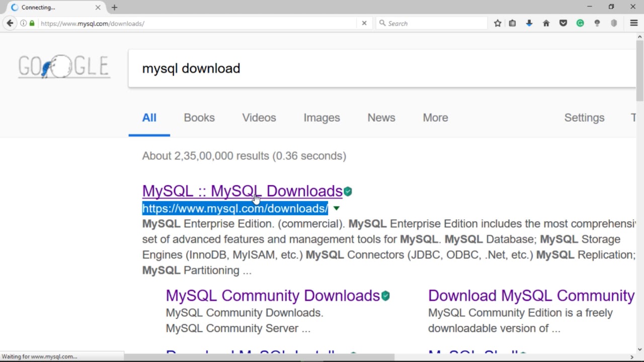This screenshot has width=644, height=362.
Task: Click the magnifier icon in the Search box
Action: 382,23
